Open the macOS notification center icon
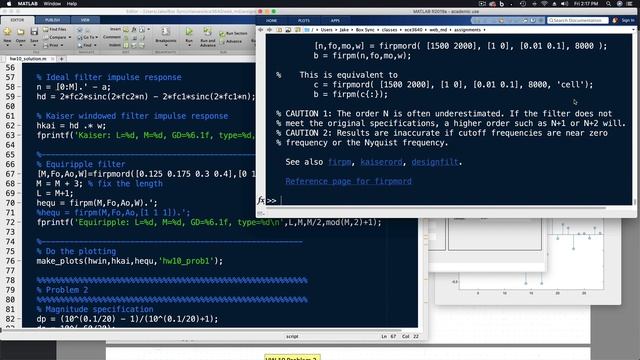Image resolution: width=640 pixels, height=360 pixels. point(629,4)
